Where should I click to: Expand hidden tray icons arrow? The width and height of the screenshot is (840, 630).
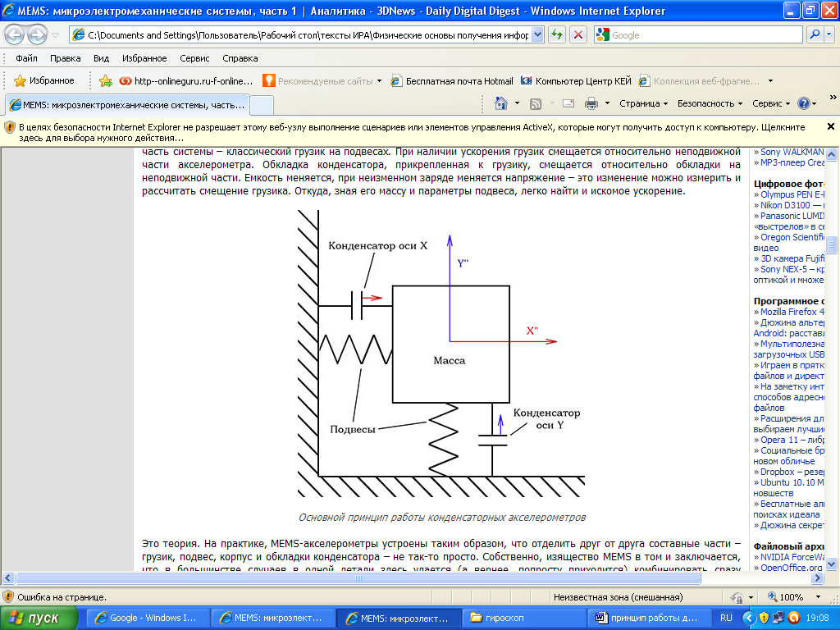coord(748,619)
